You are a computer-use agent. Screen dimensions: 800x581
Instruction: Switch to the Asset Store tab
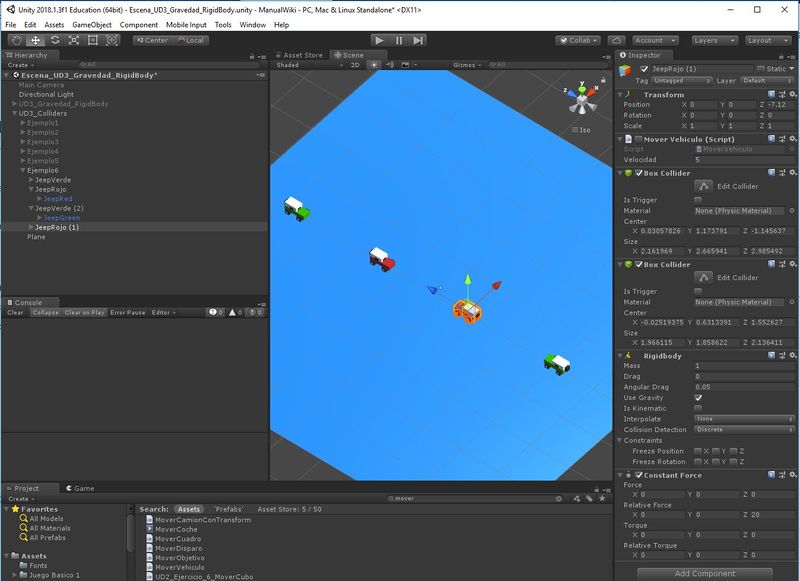[299, 55]
